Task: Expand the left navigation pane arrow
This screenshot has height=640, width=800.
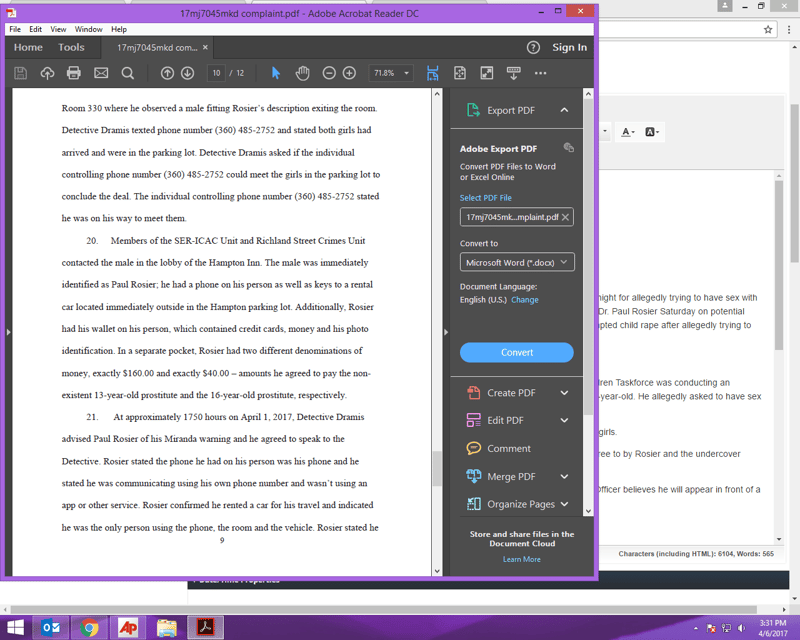Action: click(x=8, y=332)
